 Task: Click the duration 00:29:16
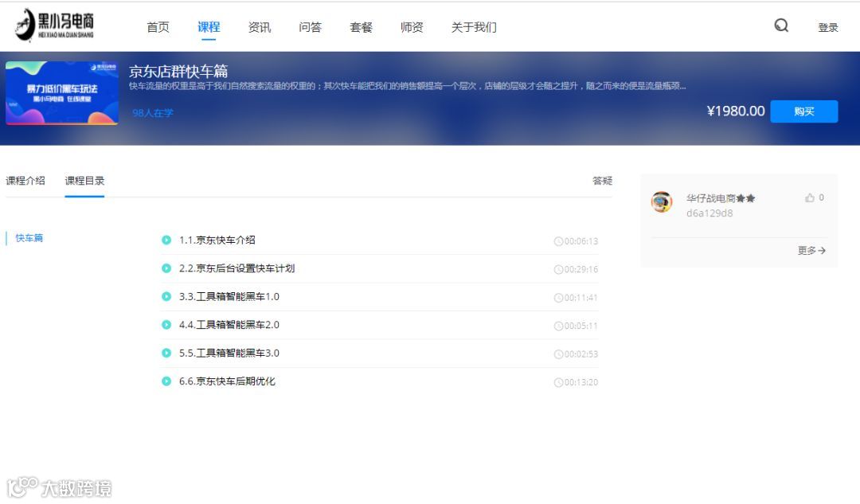[581, 269]
